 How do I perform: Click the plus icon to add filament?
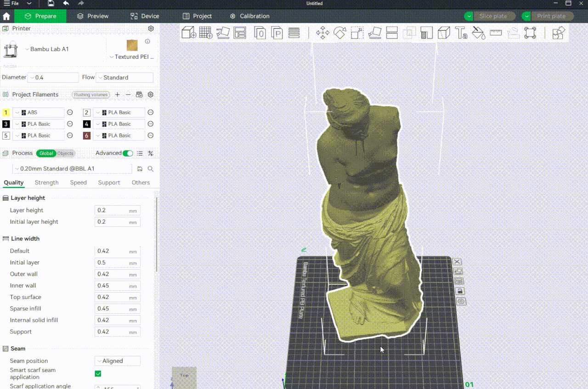(x=118, y=95)
